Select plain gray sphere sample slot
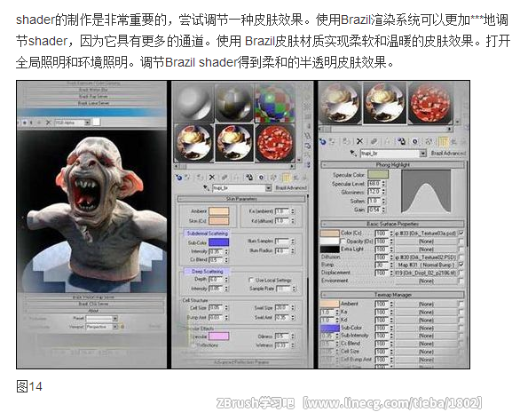The height and width of the screenshot is (420, 520). pyautogui.click(x=194, y=103)
